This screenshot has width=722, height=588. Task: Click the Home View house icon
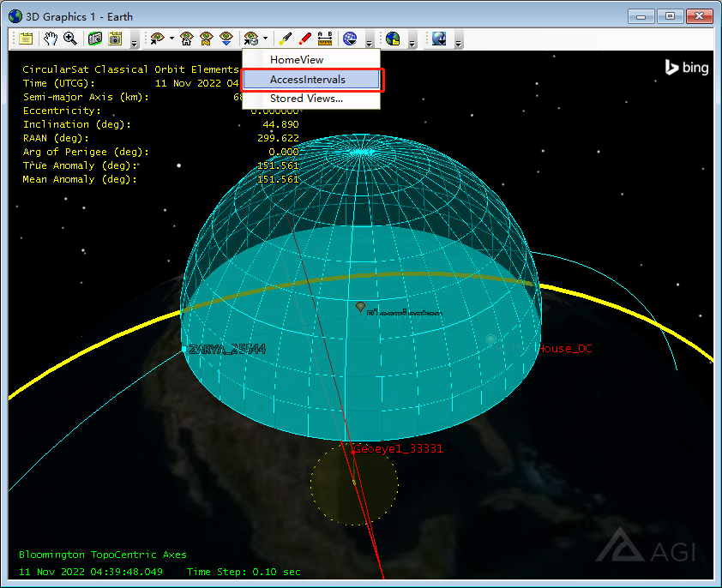[186, 39]
